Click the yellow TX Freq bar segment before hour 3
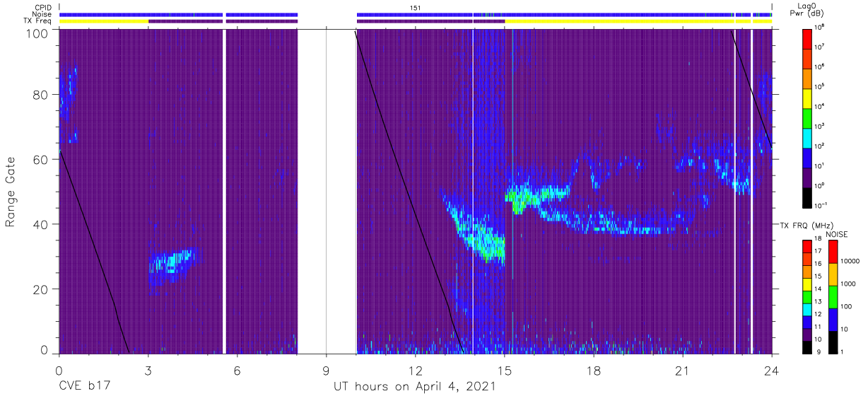Image resolution: width=868 pixels, height=401 pixels. click(104, 21)
